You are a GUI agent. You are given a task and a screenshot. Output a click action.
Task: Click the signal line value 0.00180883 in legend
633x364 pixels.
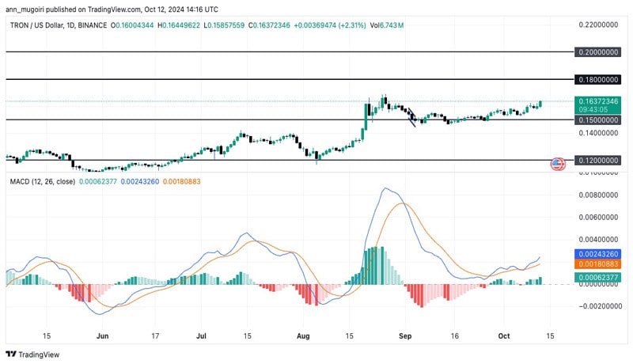point(181,181)
